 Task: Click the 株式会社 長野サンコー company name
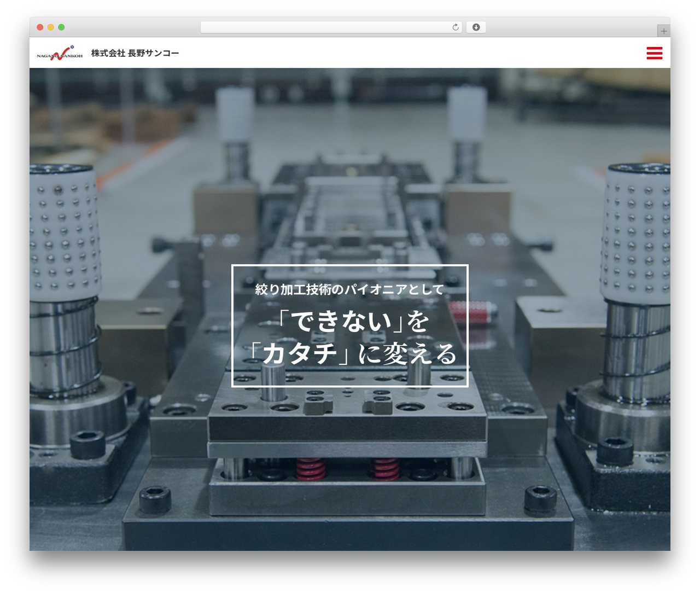click(x=135, y=53)
